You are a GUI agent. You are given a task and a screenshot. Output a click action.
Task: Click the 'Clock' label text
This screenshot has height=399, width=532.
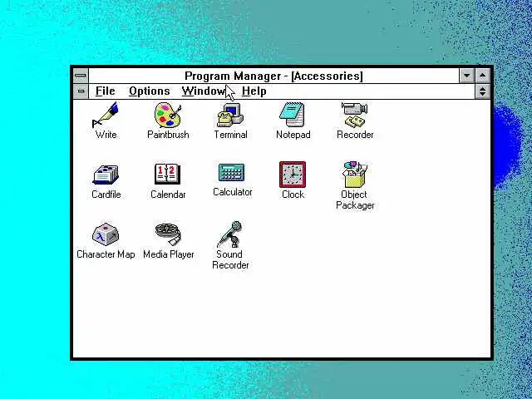point(293,194)
